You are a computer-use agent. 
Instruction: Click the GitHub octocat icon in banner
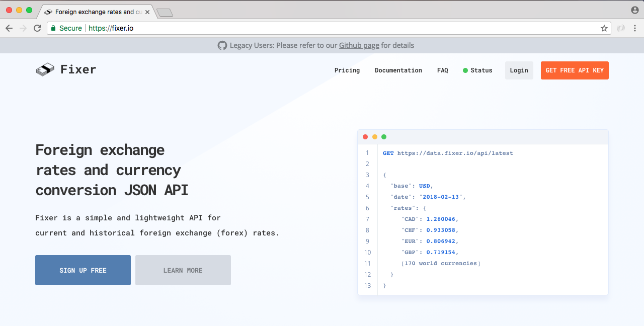(222, 45)
